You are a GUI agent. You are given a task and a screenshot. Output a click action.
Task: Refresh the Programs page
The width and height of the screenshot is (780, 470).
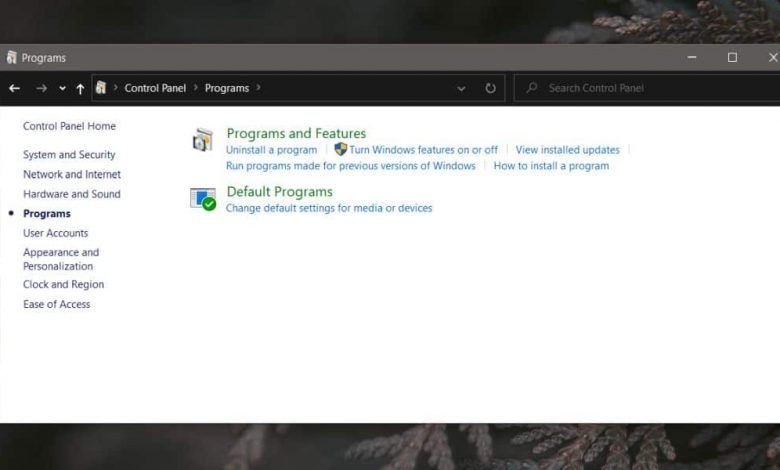coord(490,88)
